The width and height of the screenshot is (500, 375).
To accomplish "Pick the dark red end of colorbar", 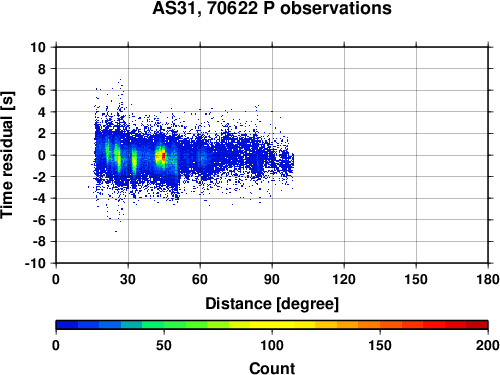I will [x=477, y=325].
